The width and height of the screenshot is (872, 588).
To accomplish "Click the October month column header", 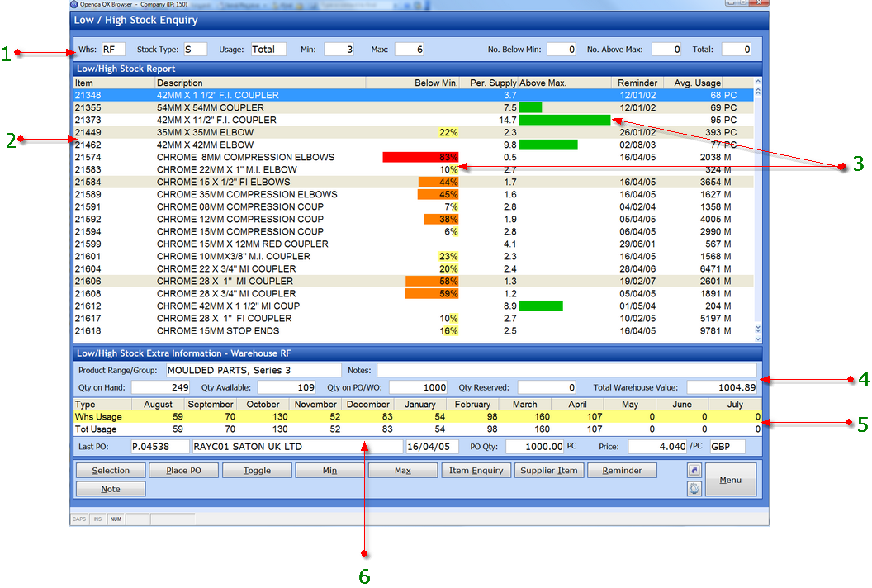I will point(263,405).
